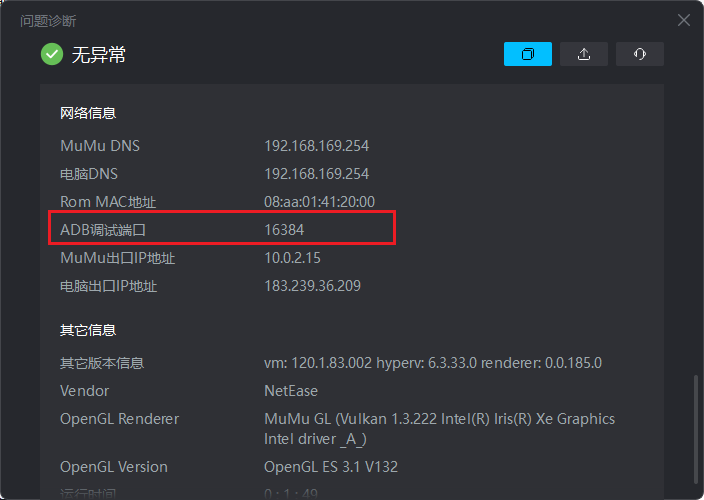Click the 无异常 status text
The image size is (704, 500).
tap(98, 55)
